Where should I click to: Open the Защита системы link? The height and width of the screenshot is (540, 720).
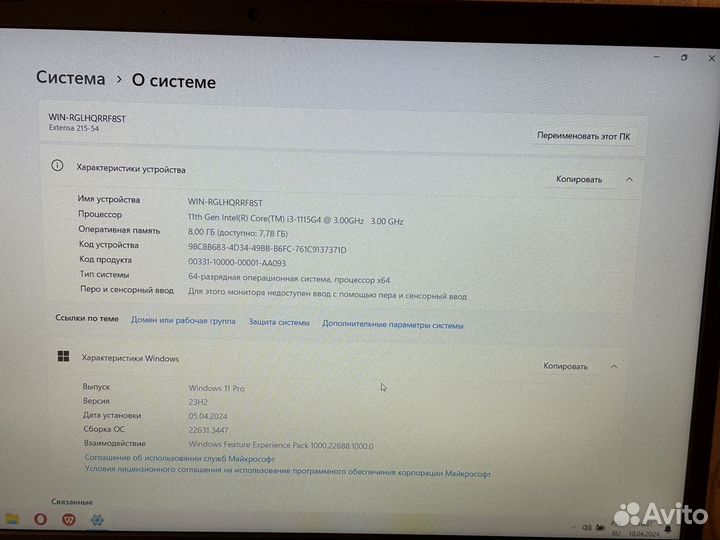(279, 322)
